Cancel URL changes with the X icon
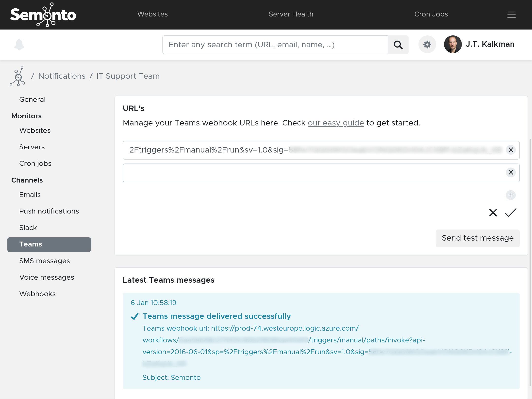This screenshot has width=532, height=399. tap(493, 213)
